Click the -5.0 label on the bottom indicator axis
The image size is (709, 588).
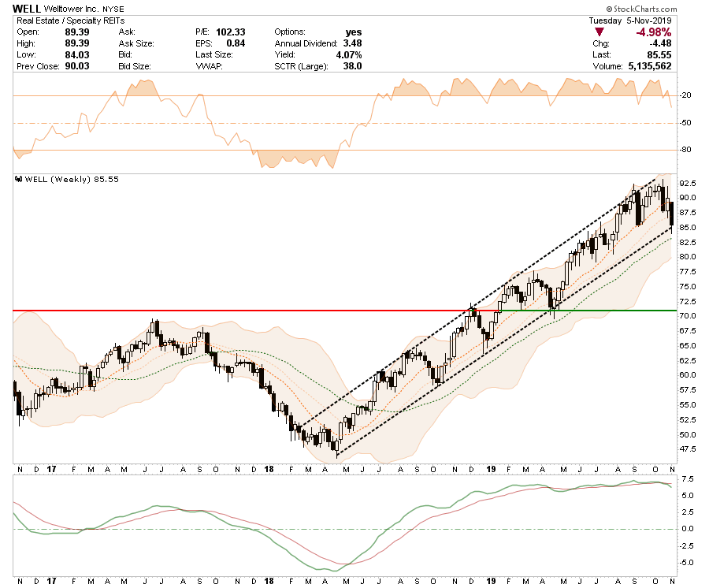click(x=686, y=563)
